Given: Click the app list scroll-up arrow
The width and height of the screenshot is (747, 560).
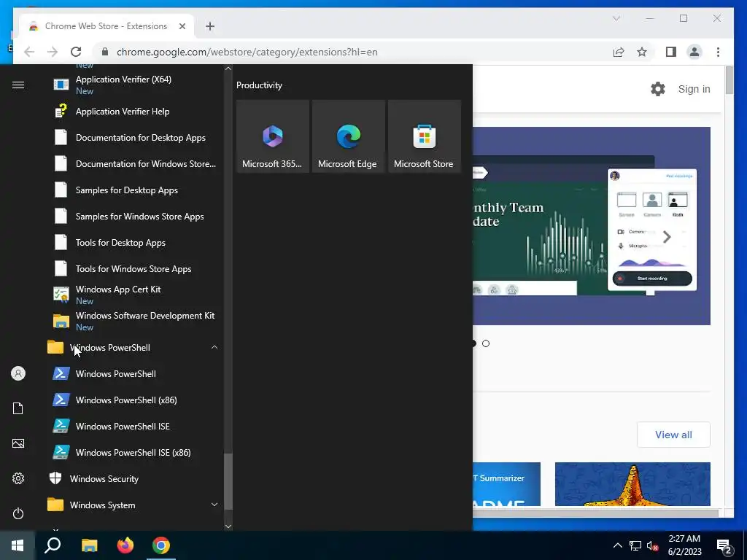Looking at the screenshot, I should pyautogui.click(x=228, y=69).
